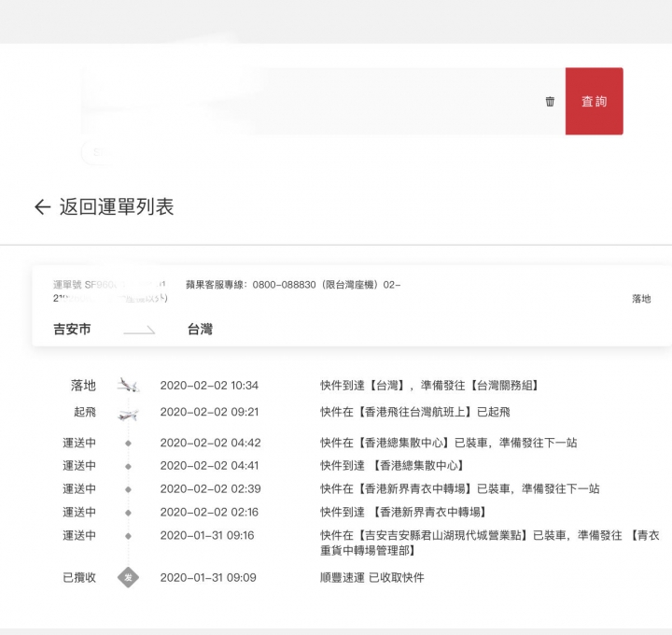The width and height of the screenshot is (672, 635).
Task: Click the tracking number input field
Action: 323,101
